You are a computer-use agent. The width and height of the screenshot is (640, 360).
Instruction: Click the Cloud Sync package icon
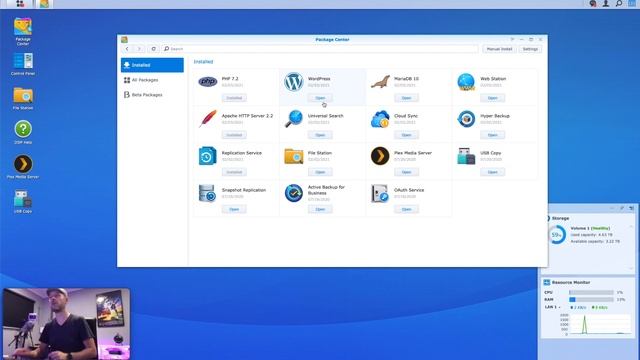click(380, 119)
